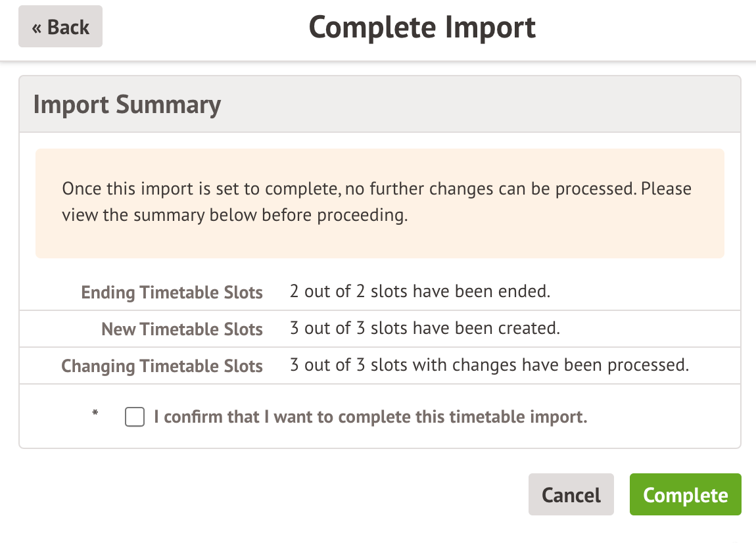Click the 'Import Summary' panel heading
The height and width of the screenshot is (543, 756).
(127, 105)
